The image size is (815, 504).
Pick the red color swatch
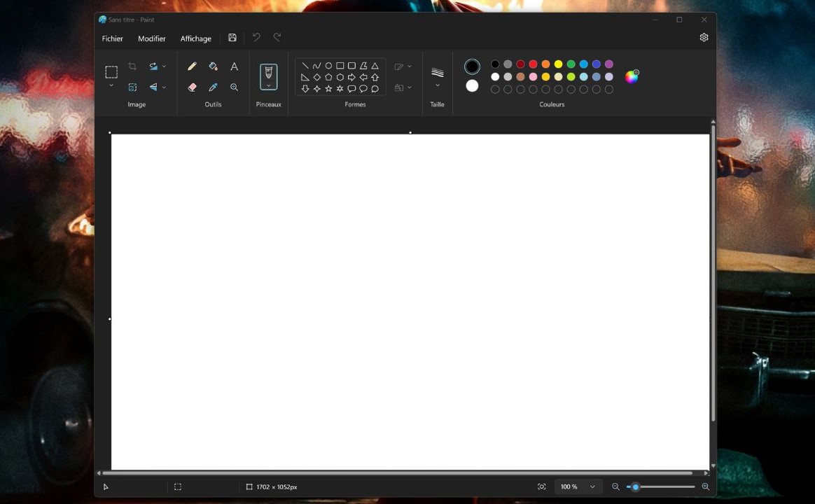pos(533,64)
